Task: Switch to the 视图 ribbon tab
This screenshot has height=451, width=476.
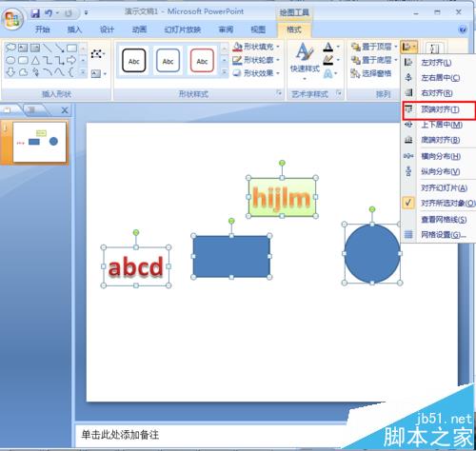Action: tap(258, 29)
